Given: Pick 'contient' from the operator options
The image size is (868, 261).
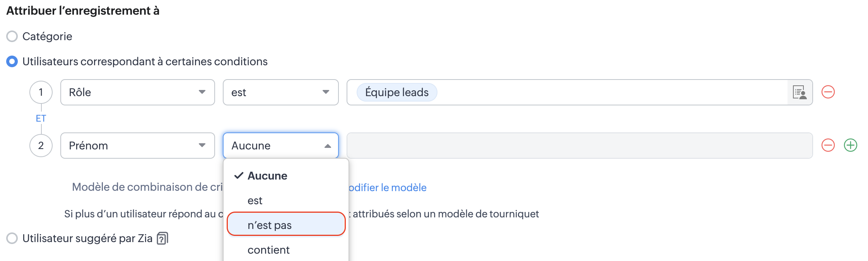Looking at the screenshot, I should click(268, 250).
